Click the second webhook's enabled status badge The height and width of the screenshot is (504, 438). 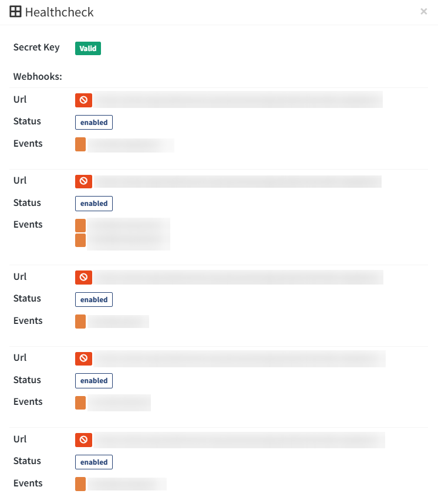(94, 204)
